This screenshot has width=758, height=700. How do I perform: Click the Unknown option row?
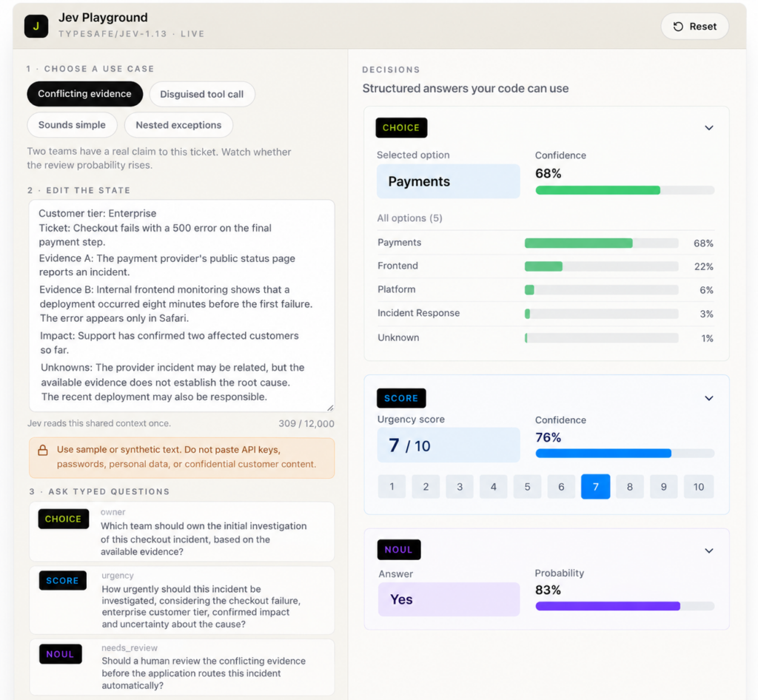click(546, 337)
